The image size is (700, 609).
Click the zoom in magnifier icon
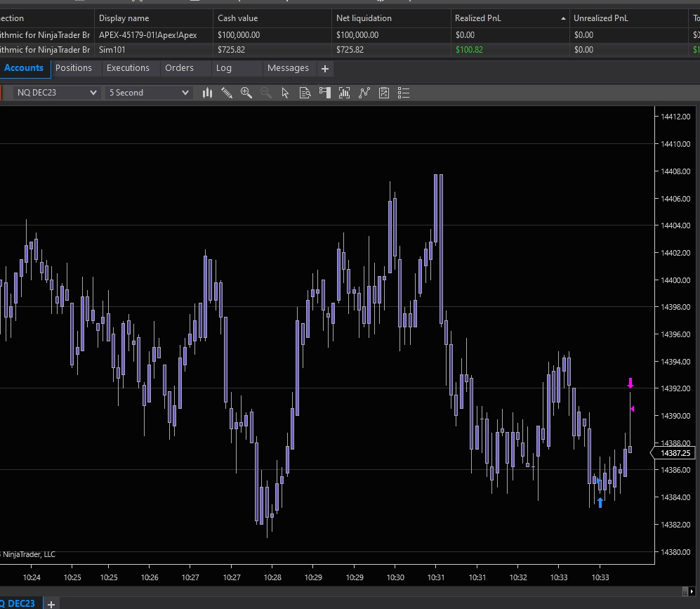click(x=246, y=93)
